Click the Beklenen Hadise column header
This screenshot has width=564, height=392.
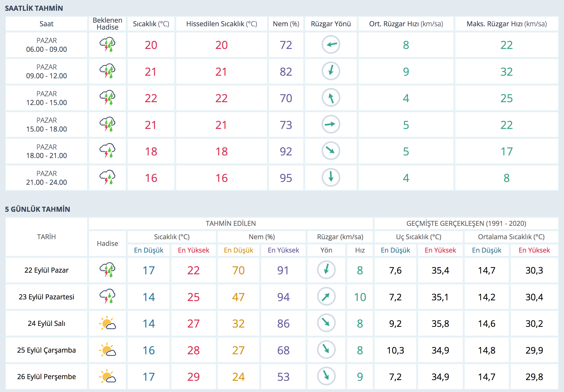pos(107,24)
